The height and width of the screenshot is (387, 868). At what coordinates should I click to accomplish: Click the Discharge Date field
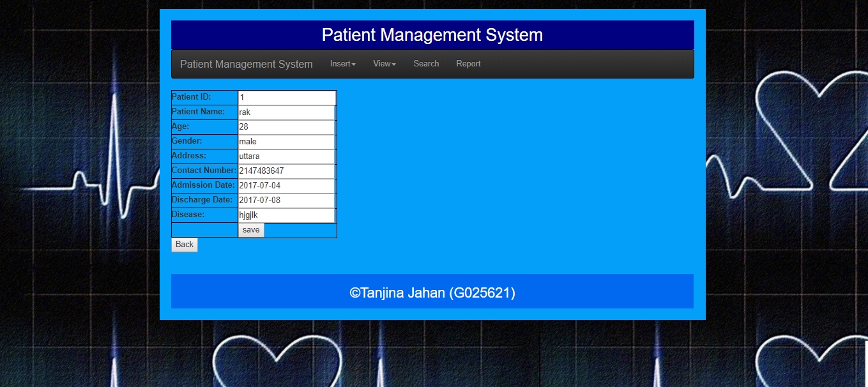[x=286, y=201]
